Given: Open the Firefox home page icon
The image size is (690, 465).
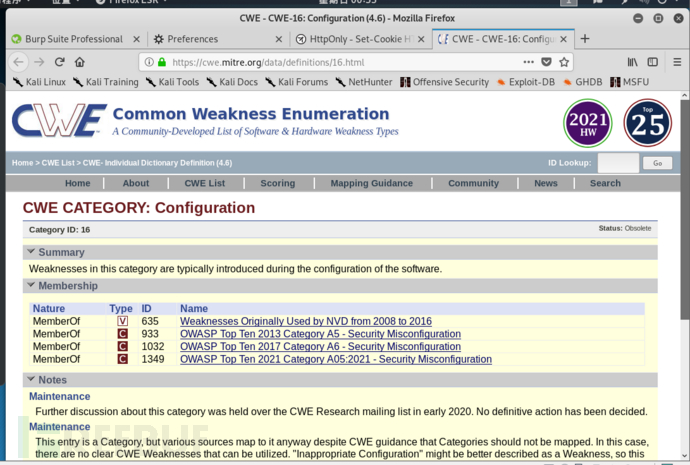Looking at the screenshot, I should point(80,62).
